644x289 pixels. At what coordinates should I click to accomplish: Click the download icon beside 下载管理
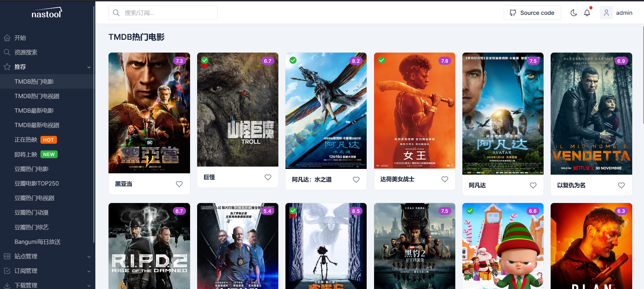click(7, 285)
